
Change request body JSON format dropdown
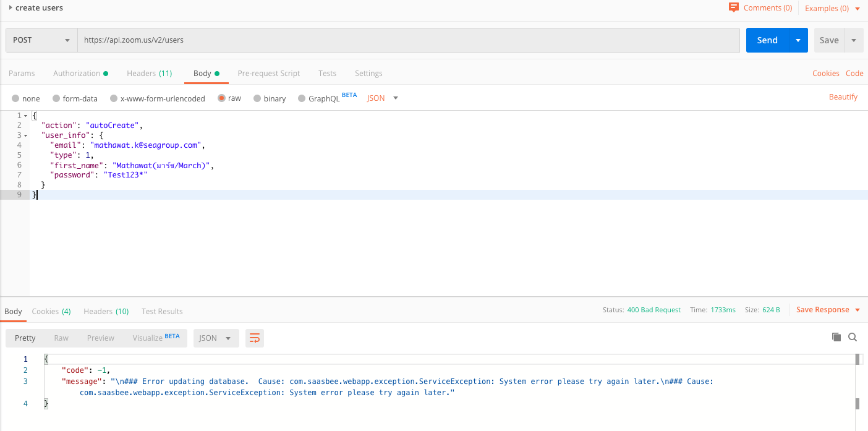pyautogui.click(x=383, y=98)
